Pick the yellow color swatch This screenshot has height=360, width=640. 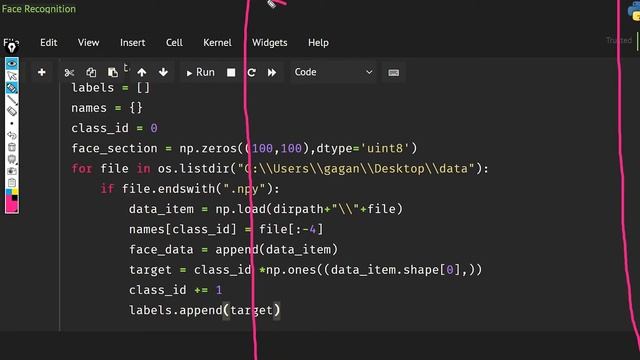pyautogui.click(x=15, y=191)
